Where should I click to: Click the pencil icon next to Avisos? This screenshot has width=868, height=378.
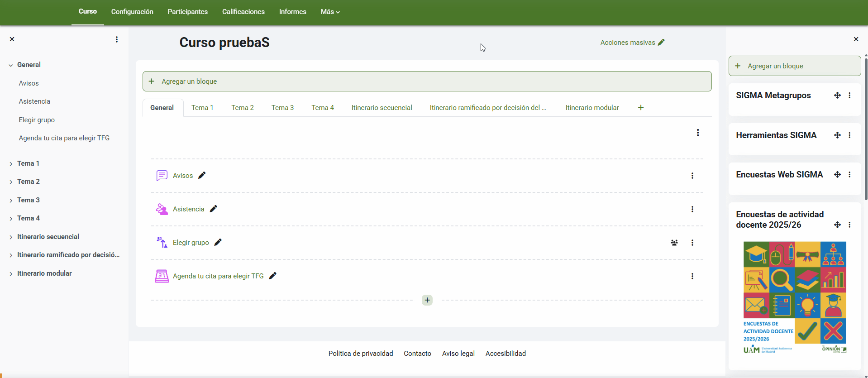pos(202,175)
